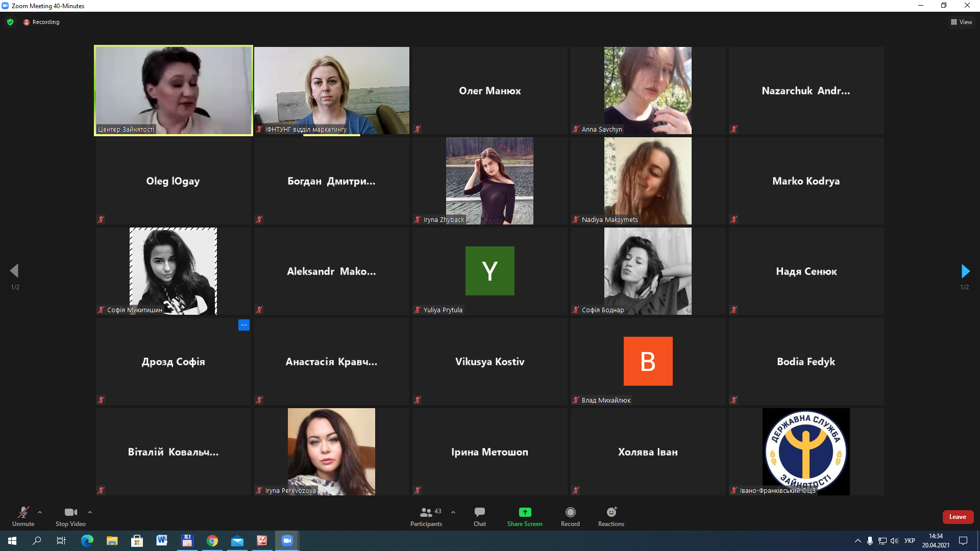Click the red Leave button

point(958,517)
